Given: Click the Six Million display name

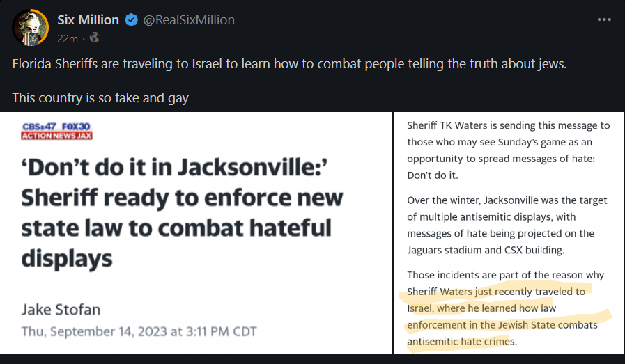Looking at the screenshot, I should tap(88, 20).
